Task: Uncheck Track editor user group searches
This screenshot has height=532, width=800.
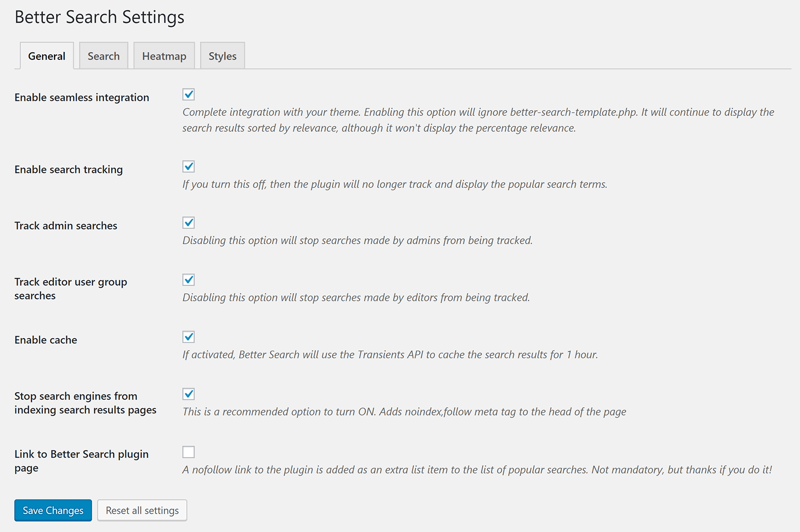Action: (x=188, y=280)
